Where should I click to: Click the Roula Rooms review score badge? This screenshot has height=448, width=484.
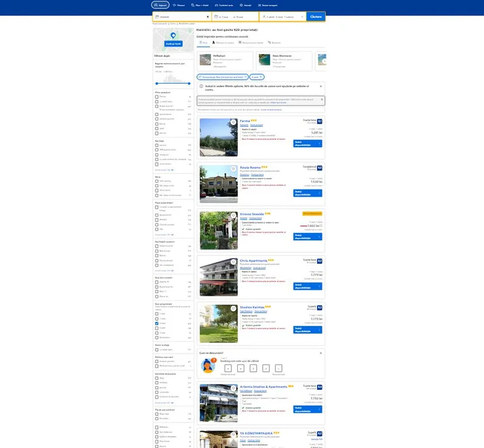(320, 168)
